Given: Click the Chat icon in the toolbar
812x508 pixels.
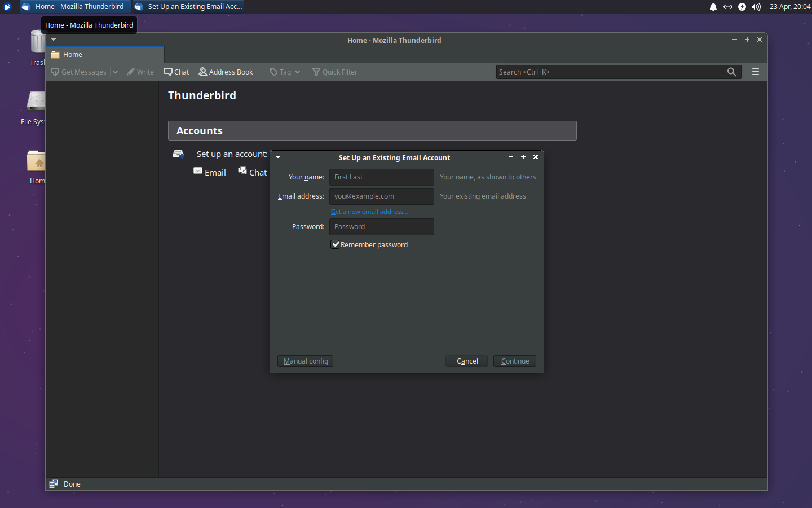Looking at the screenshot, I should 168,72.
